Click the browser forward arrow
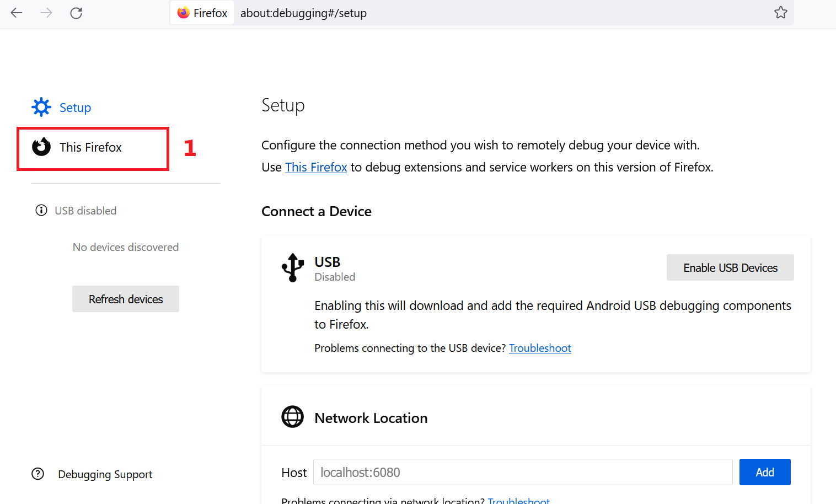 click(46, 13)
